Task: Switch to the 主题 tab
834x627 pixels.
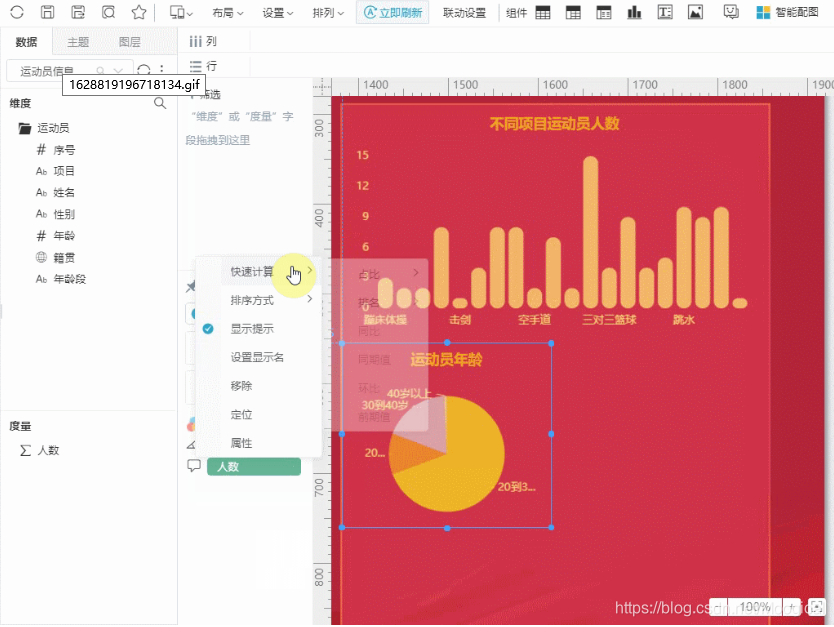Action: (78, 41)
